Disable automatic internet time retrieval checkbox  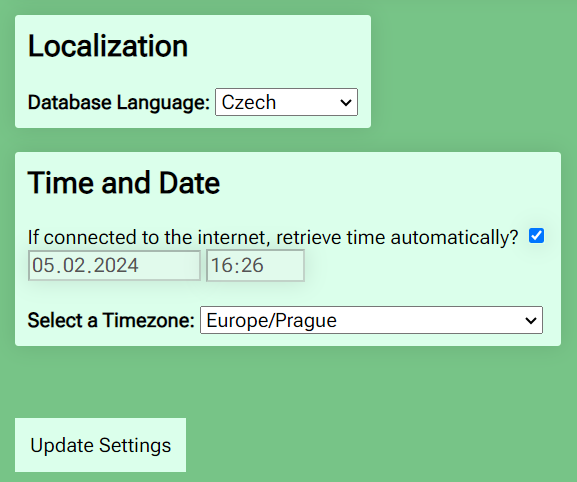coord(536,236)
